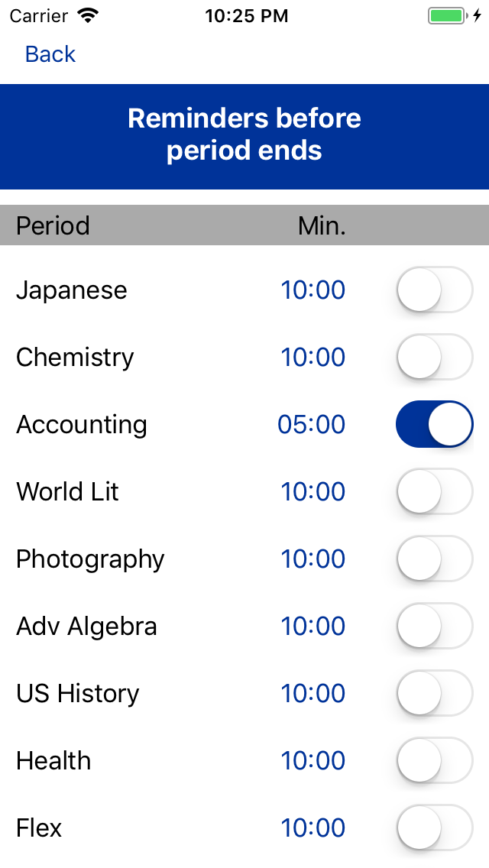Turn on the Chemistry reminder switch
489x868 pixels.
tap(433, 357)
